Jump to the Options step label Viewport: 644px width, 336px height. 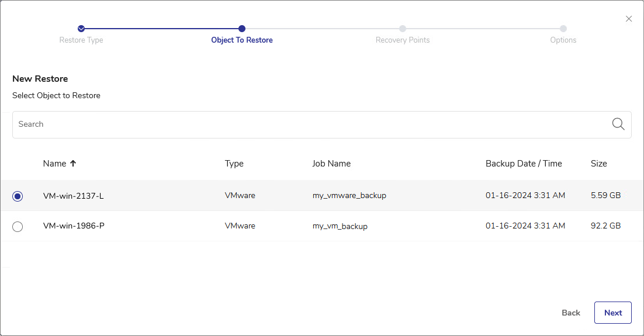563,40
